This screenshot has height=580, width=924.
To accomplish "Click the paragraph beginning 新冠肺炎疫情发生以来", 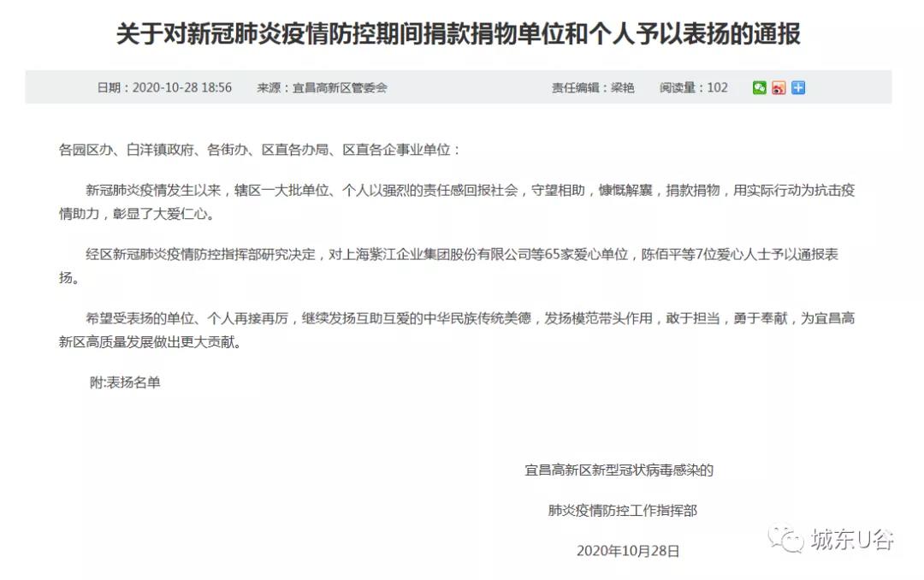I will [x=457, y=202].
